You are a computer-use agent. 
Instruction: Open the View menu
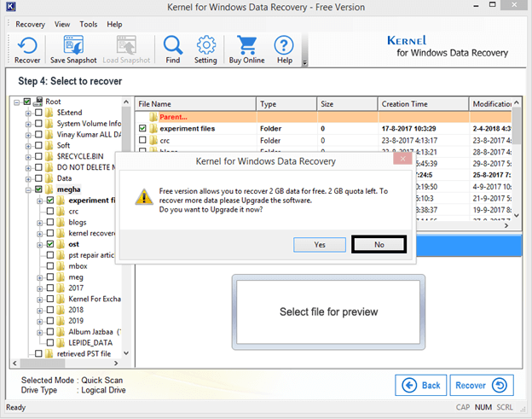(x=62, y=25)
